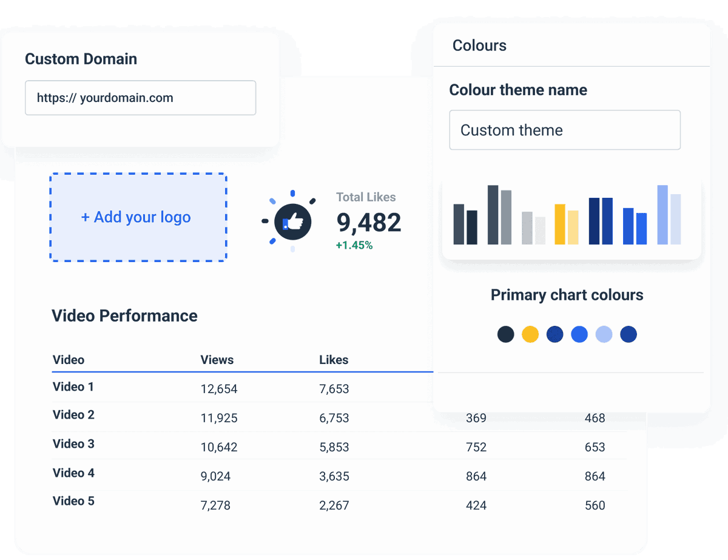Click the yellow bar group in chart preview
728x560 pixels.
pos(565,224)
